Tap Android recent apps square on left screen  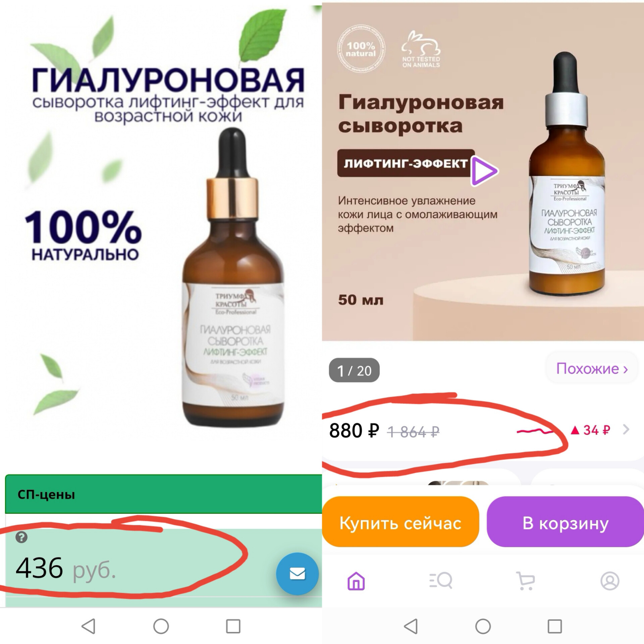(x=233, y=626)
